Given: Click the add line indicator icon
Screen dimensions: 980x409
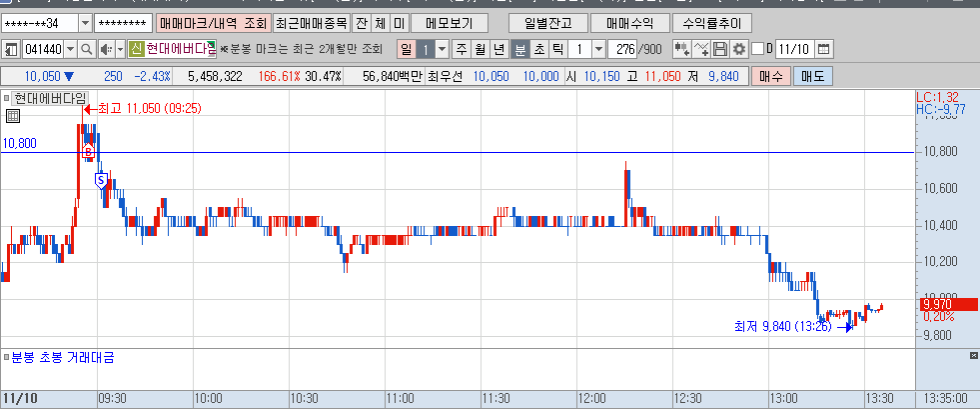Looking at the screenshot, I should coord(702,49).
